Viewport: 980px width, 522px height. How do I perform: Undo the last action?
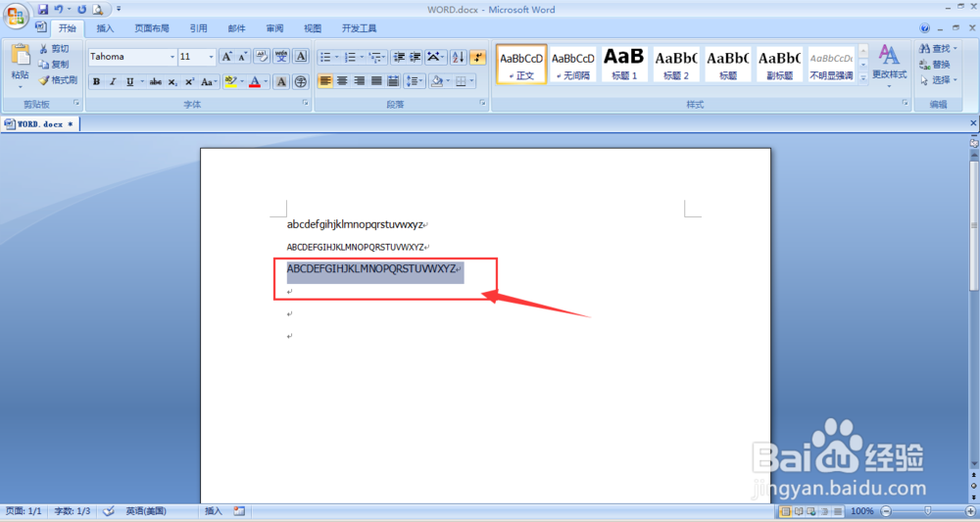click(x=59, y=10)
